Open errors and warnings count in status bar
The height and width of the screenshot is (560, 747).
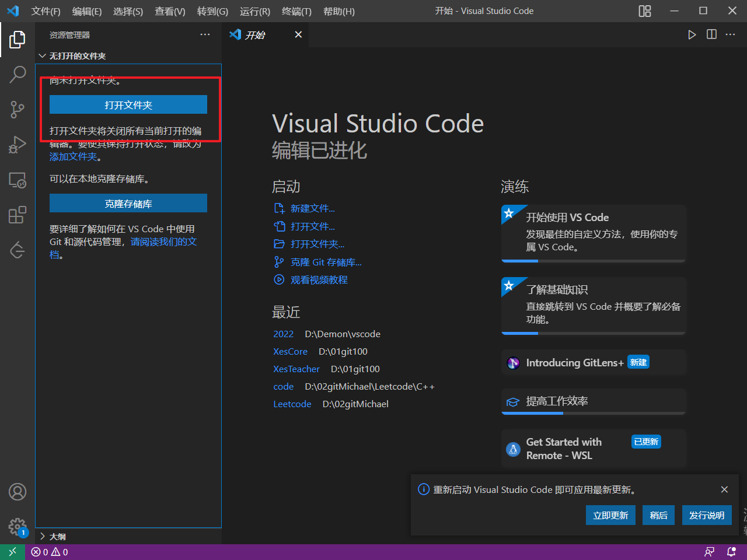point(50,552)
